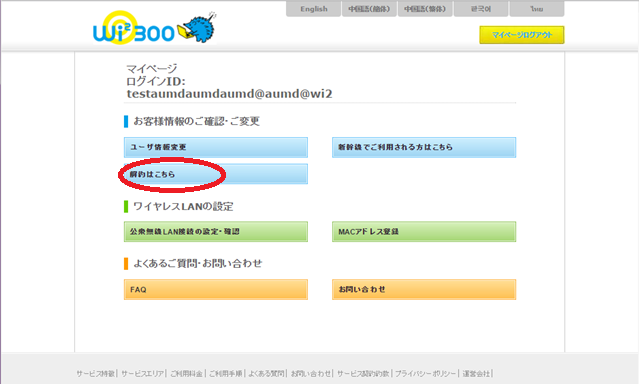
Task: Open the MACアドレス登録 button
Action: (x=424, y=232)
